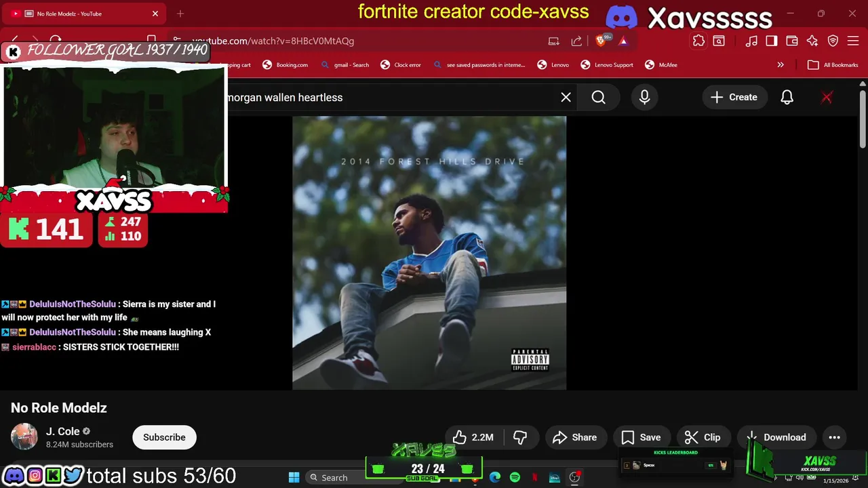Click chat username sierrablacc
The image size is (868, 488).
coord(34,347)
